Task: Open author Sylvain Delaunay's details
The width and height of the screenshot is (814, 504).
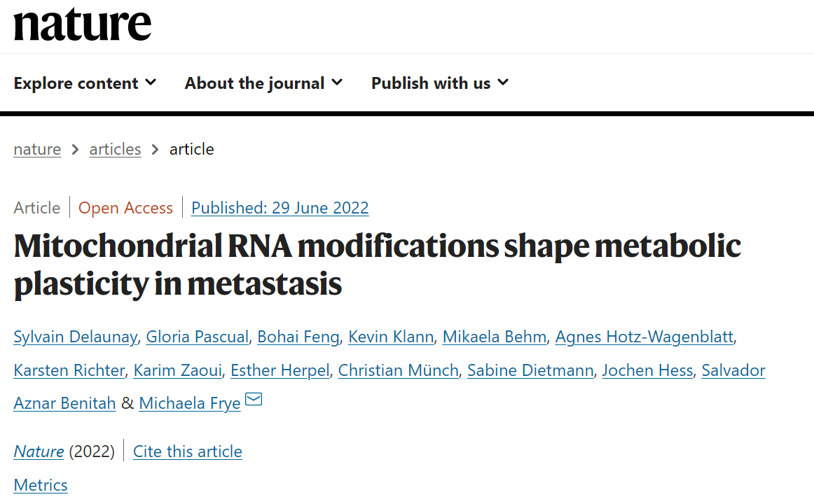Action: [x=75, y=337]
